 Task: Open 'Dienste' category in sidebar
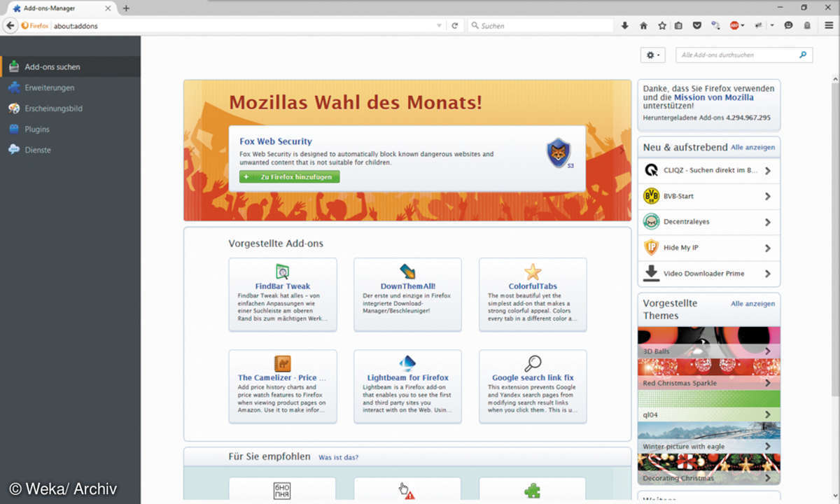[70, 150]
